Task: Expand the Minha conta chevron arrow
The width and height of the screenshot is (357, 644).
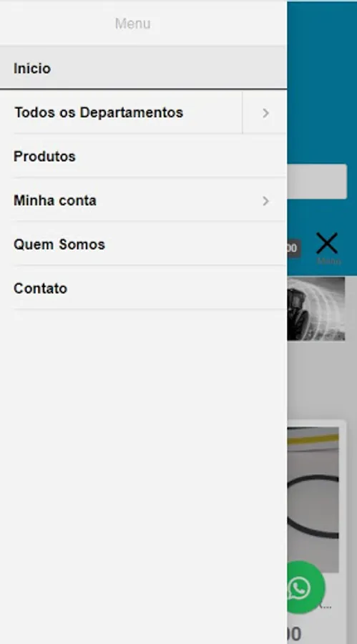Action: pyautogui.click(x=266, y=201)
